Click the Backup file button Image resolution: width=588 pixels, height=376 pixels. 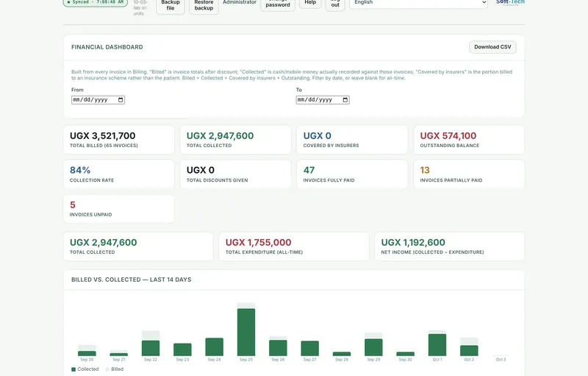pyautogui.click(x=171, y=5)
